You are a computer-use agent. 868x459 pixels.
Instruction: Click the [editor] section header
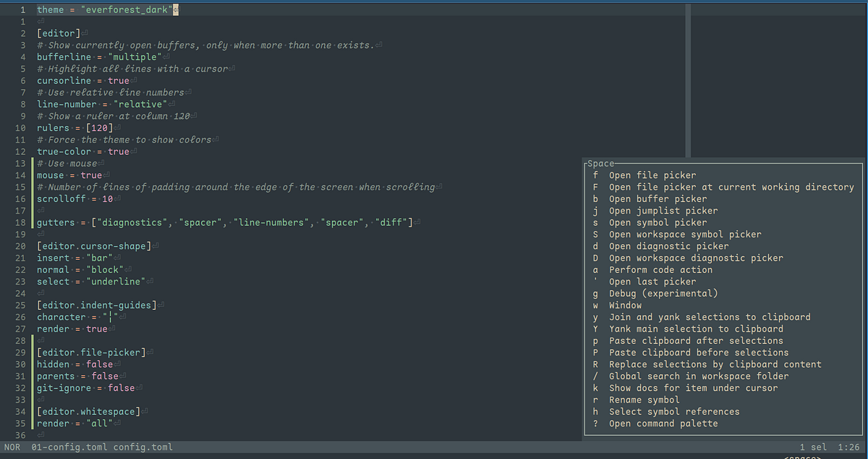pos(59,33)
